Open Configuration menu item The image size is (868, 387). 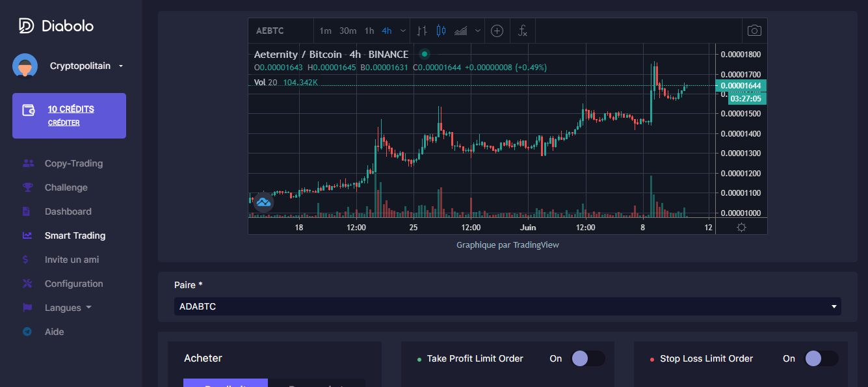coord(73,284)
